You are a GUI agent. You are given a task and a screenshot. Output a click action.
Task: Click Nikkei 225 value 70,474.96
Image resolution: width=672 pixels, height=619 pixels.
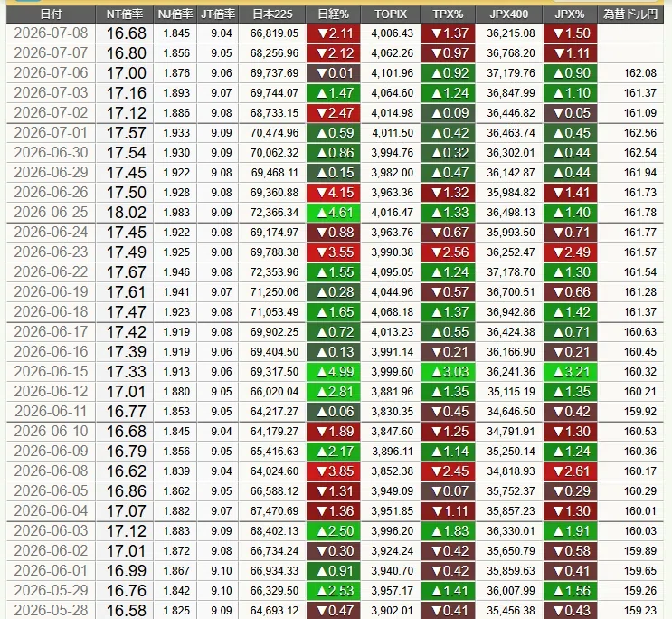274,132
